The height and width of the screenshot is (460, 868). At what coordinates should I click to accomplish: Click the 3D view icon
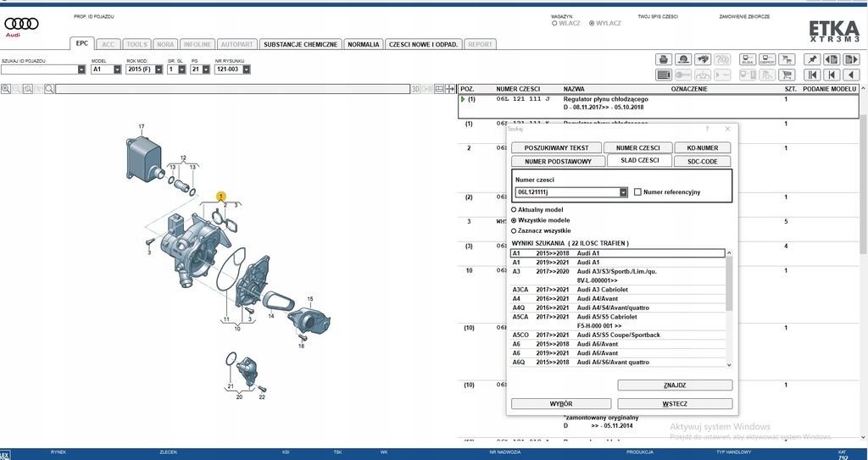[x=415, y=89]
